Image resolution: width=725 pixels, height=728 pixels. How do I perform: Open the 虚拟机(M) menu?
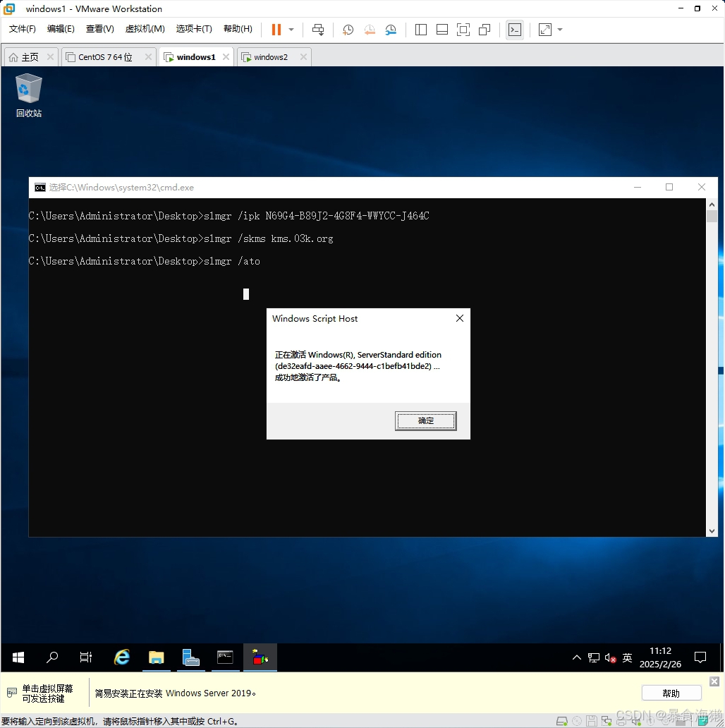[x=145, y=29]
